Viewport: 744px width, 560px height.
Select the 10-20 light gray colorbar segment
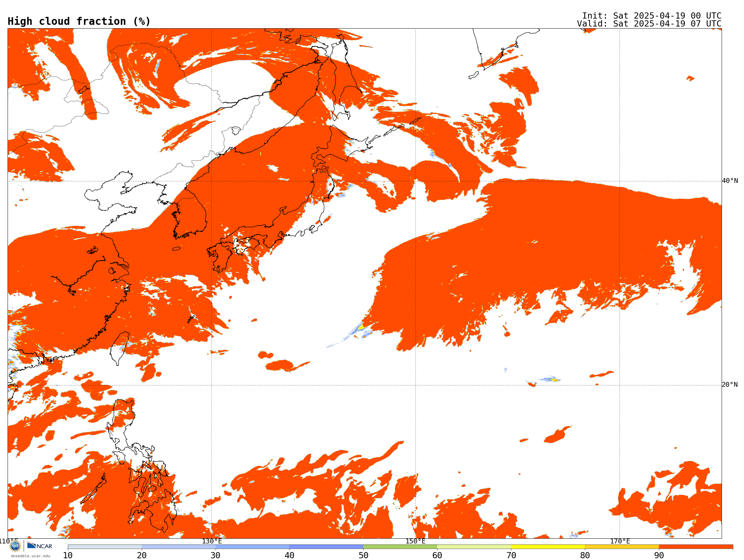[x=105, y=547]
